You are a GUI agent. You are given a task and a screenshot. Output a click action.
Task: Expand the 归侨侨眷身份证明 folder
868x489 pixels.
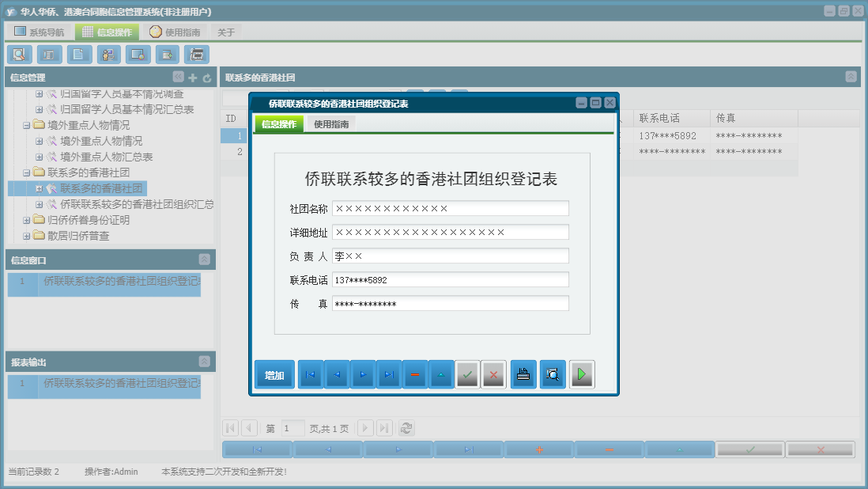pyautogui.click(x=26, y=221)
